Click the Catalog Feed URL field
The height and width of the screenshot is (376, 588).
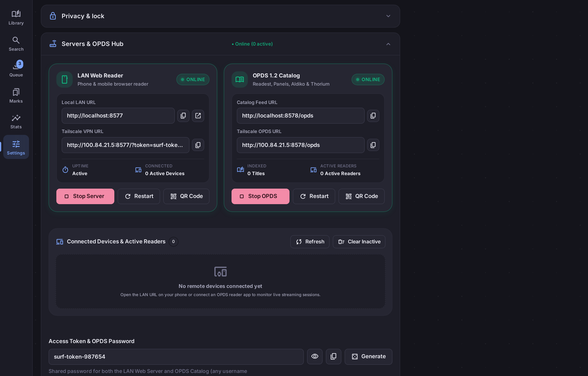[301, 116]
